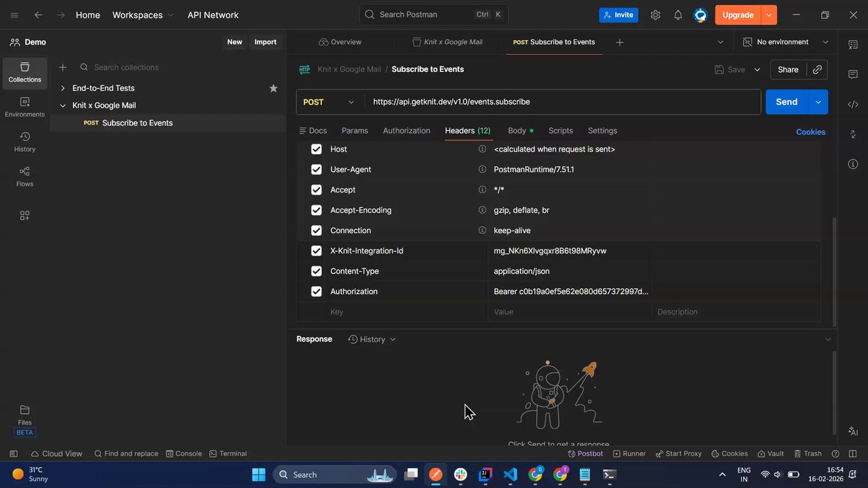Open the Environments sidebar panel

tap(24, 107)
